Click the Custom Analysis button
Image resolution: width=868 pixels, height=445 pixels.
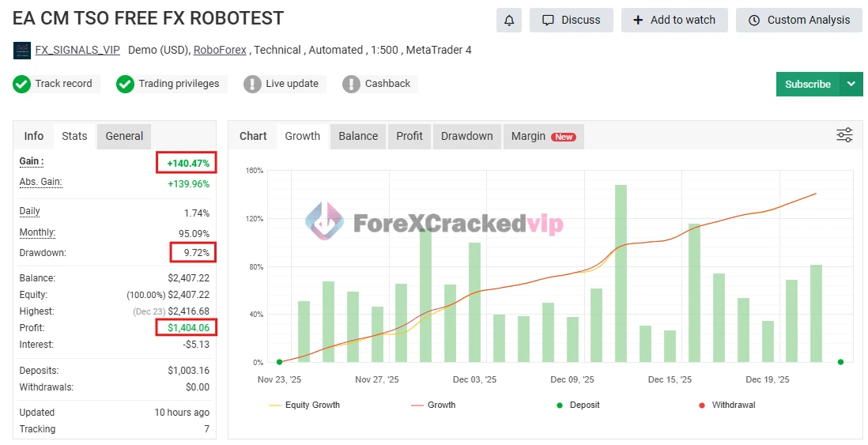[798, 21]
